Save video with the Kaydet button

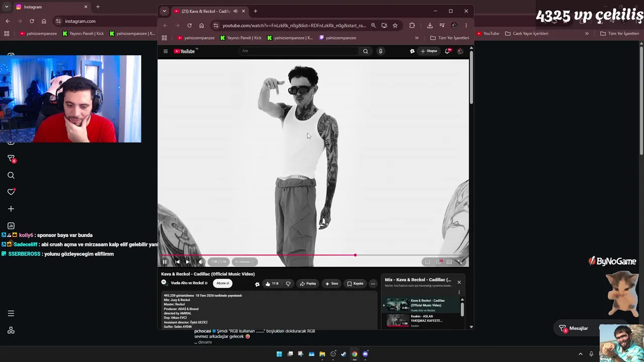(x=355, y=284)
